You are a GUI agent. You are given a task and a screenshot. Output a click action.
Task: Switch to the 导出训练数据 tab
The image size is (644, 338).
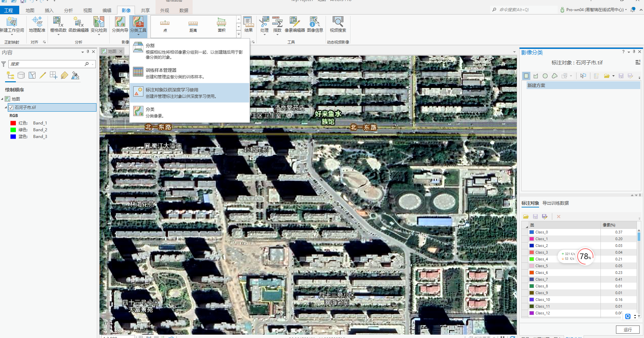pyautogui.click(x=556, y=203)
